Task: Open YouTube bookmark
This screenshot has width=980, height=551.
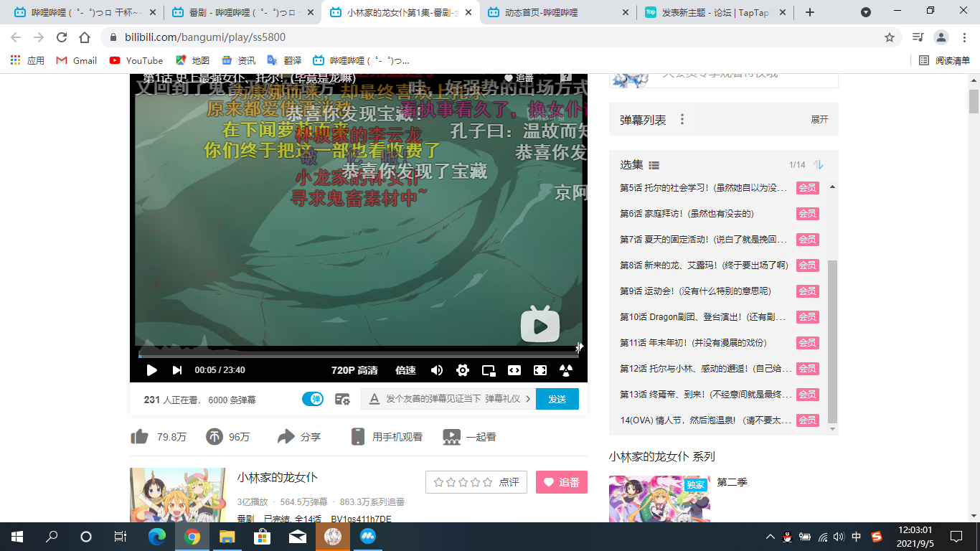Action: click(x=136, y=60)
